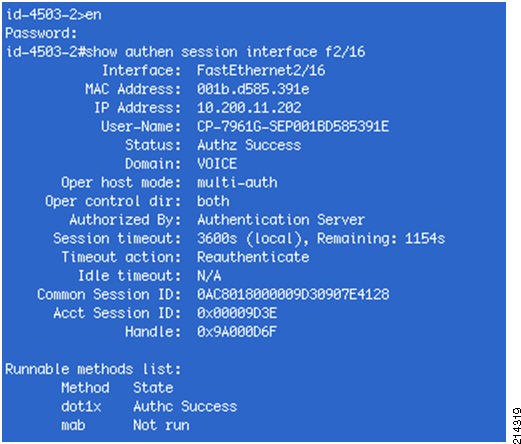Click the Acct Session ID 0x00009D3E
This screenshot has width=521, height=444.
click(x=237, y=313)
